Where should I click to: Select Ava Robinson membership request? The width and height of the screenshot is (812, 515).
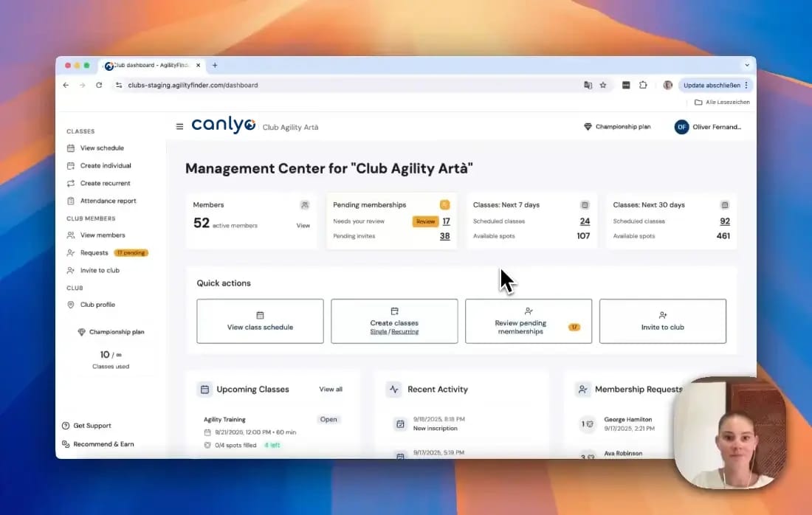(623, 454)
